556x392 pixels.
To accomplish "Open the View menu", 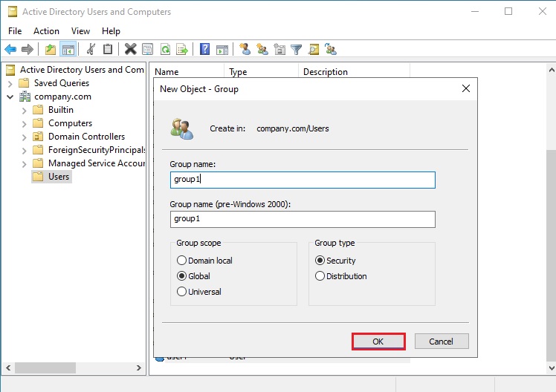I will 80,31.
